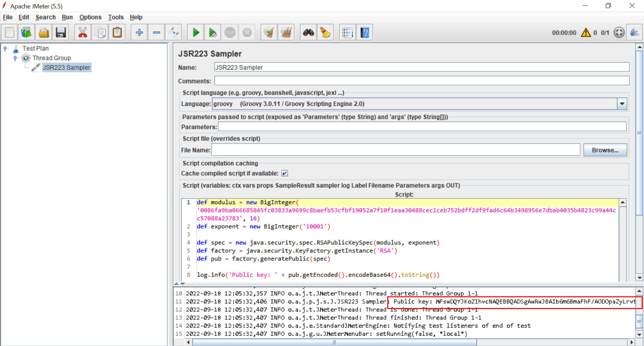Collapse the Test Plan tree node

coord(5,49)
